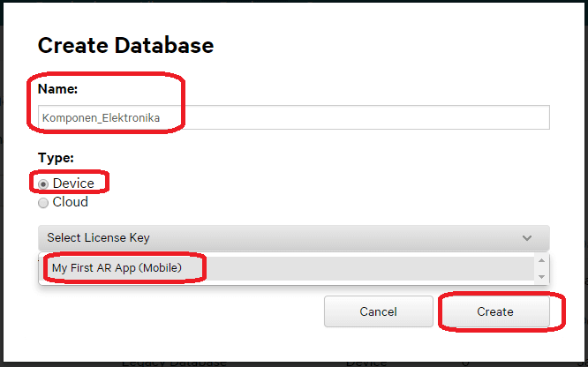Open the Select License Key dropdown
Screen dimensions: 588x367
coord(283,237)
